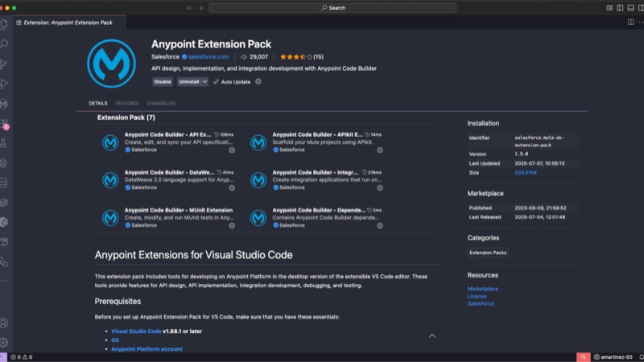The width and height of the screenshot is (644, 362).
Task: Open the Uninstall dropdown arrow
Action: tap(204, 82)
